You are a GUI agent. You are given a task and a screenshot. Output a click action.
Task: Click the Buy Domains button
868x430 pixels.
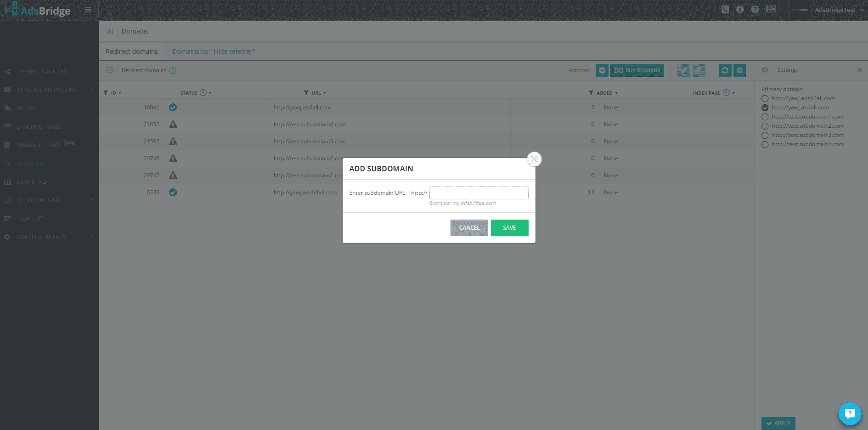[637, 70]
